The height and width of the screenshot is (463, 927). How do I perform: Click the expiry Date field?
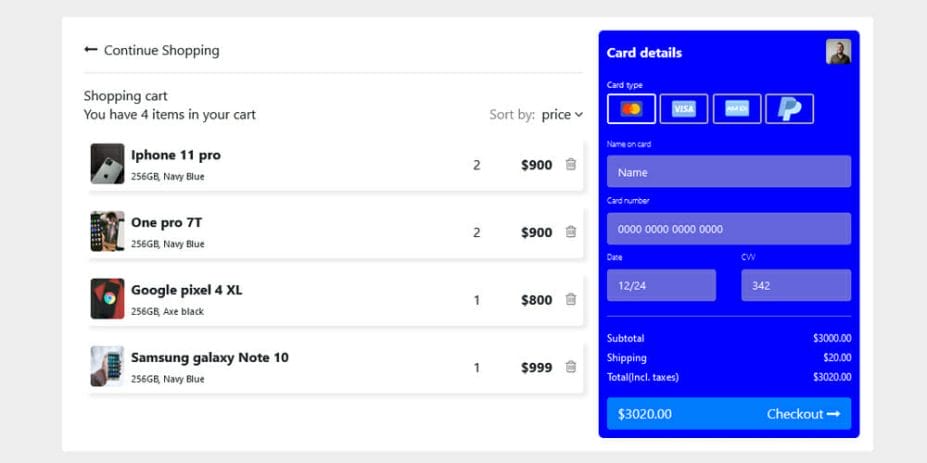(x=661, y=285)
